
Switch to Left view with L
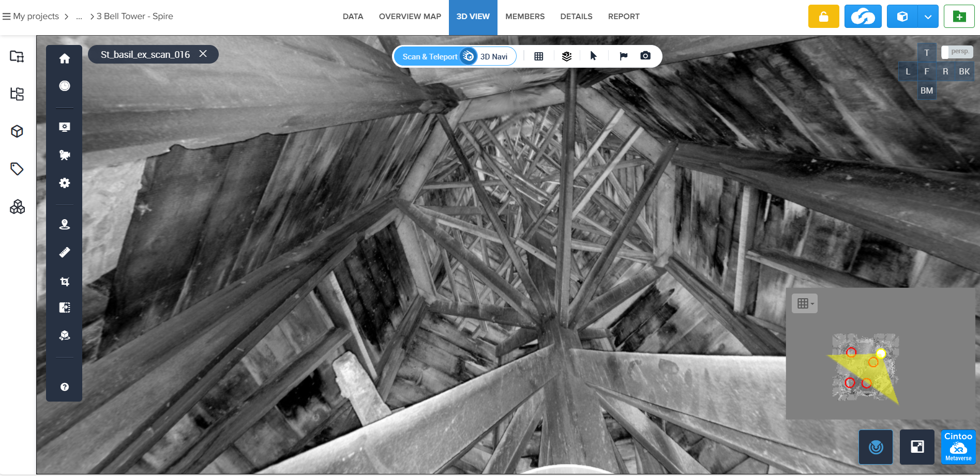click(x=908, y=71)
